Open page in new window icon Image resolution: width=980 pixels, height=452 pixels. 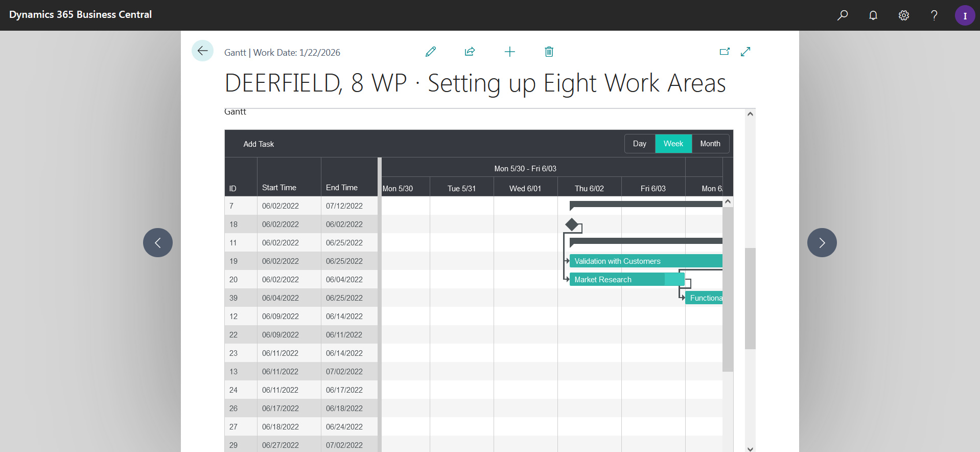click(x=725, y=52)
